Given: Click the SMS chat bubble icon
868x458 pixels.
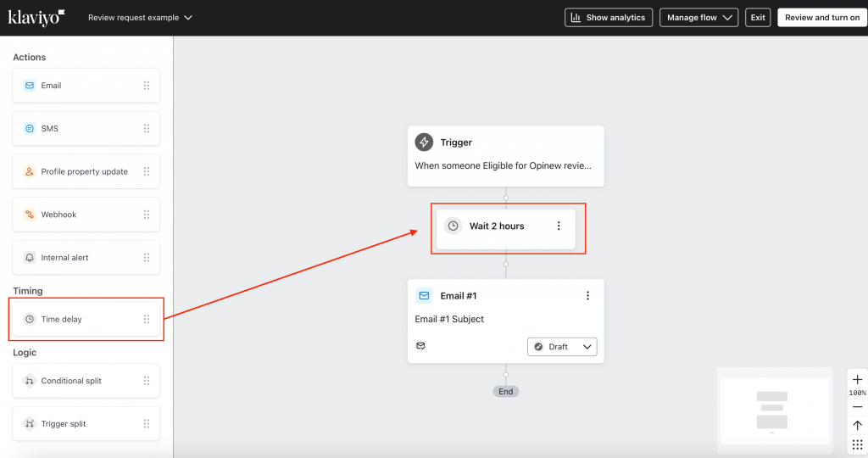Looking at the screenshot, I should pyautogui.click(x=30, y=128).
